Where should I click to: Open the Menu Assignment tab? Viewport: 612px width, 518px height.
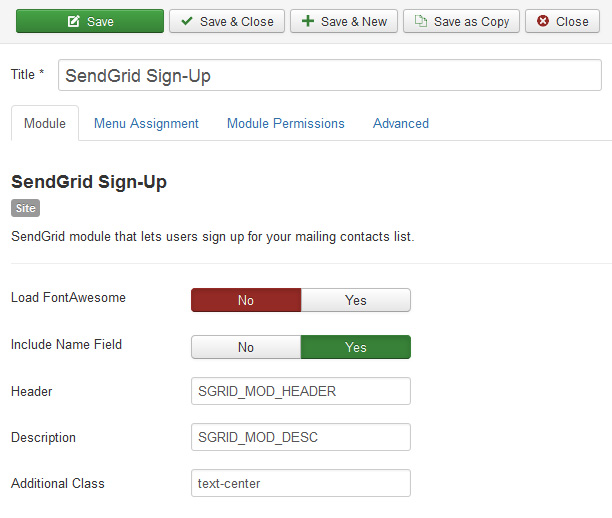(x=146, y=123)
